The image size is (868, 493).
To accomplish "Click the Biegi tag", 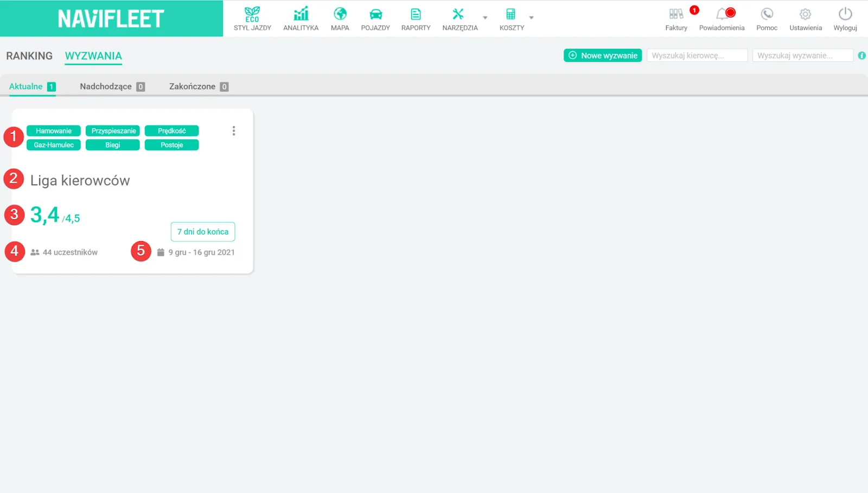I will pyautogui.click(x=113, y=145).
